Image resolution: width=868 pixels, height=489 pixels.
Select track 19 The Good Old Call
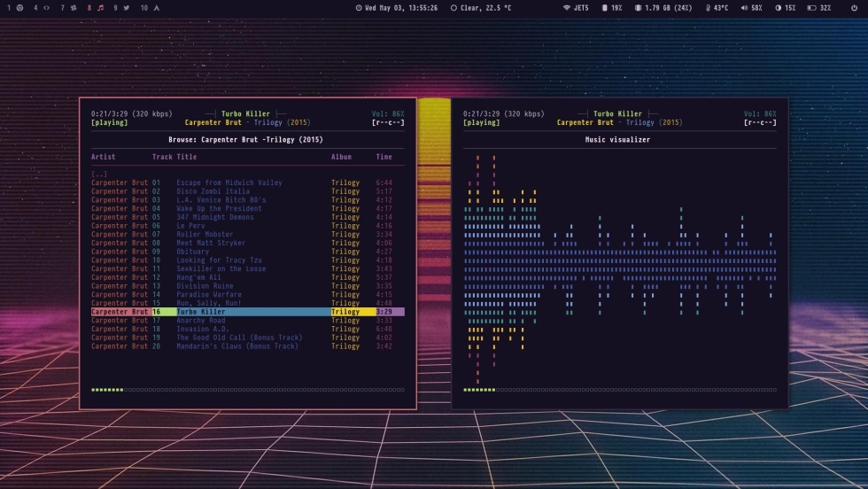248,338
